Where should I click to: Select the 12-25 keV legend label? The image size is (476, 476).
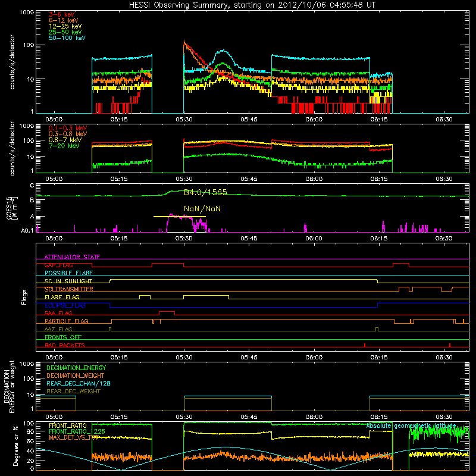[65, 26]
